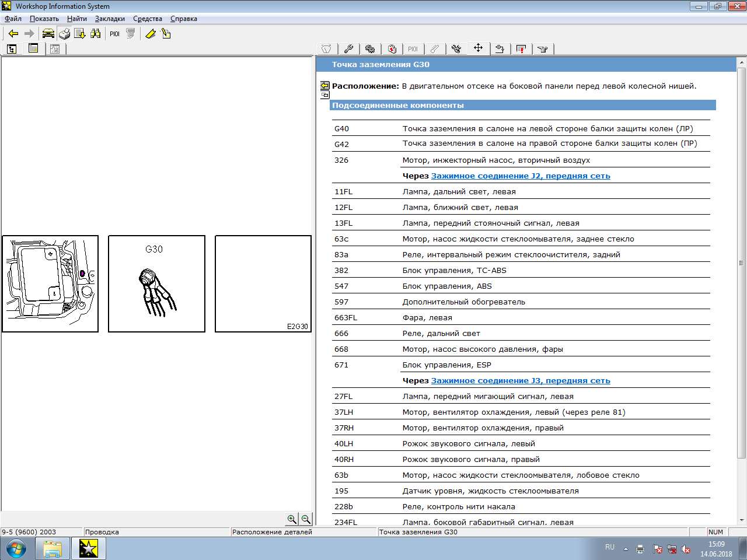Screen dimensions: 747x560
Task: Open link Зажимное соединение J3, передняя сеть
Action: 520,380
